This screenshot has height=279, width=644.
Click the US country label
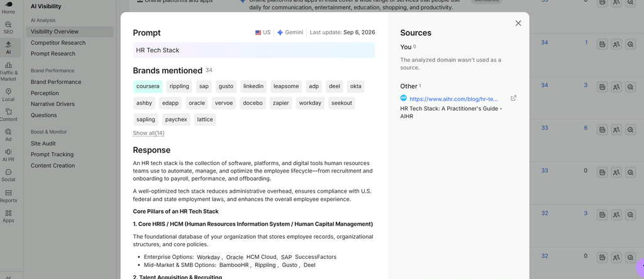[x=263, y=32]
